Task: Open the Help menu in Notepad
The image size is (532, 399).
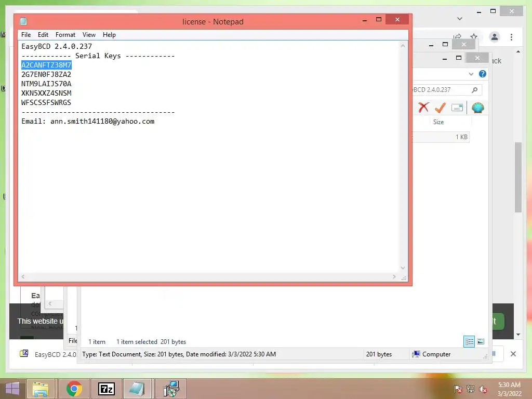Action: coord(109,35)
